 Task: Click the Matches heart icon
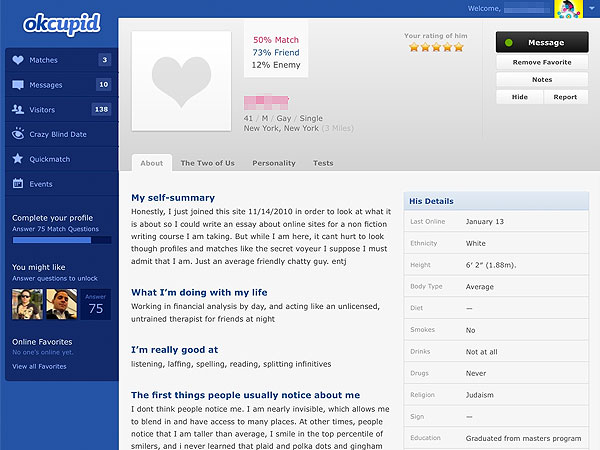(18, 60)
